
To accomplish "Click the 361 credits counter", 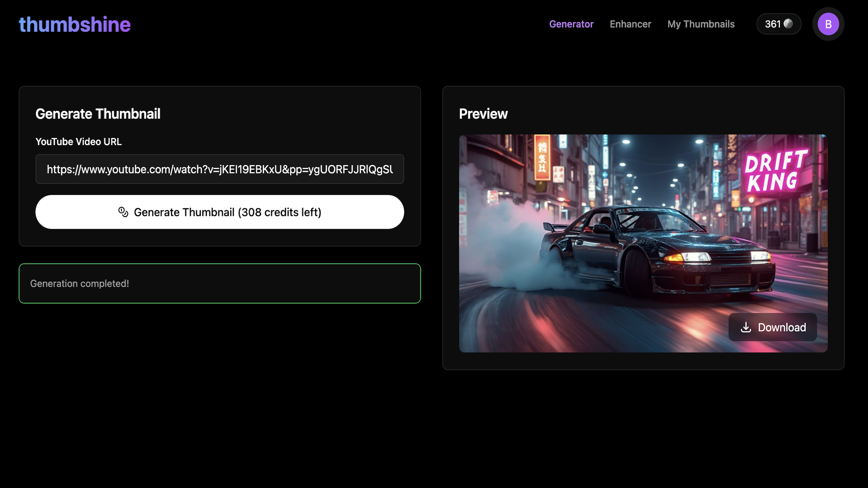I will [773, 24].
